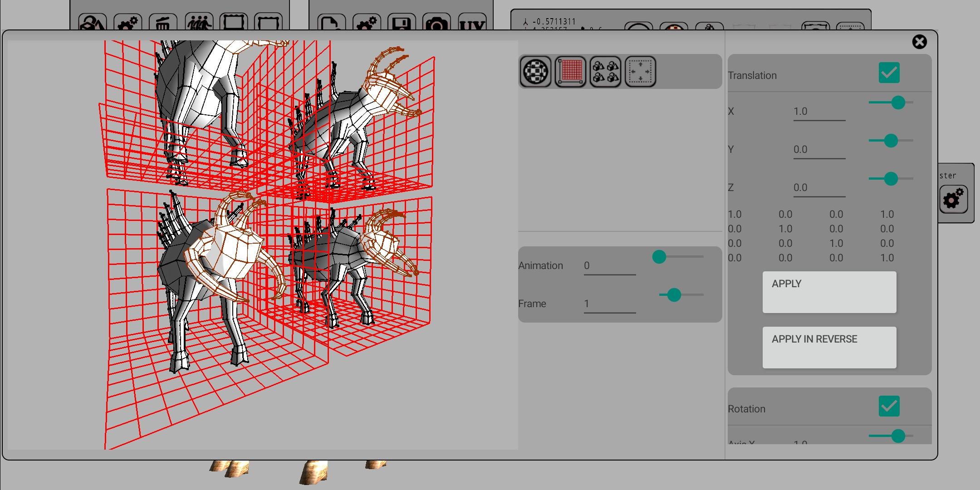Image resolution: width=980 pixels, height=490 pixels.
Task: Click the gear icon beside the trash bin
Action: pyautogui.click(x=127, y=23)
